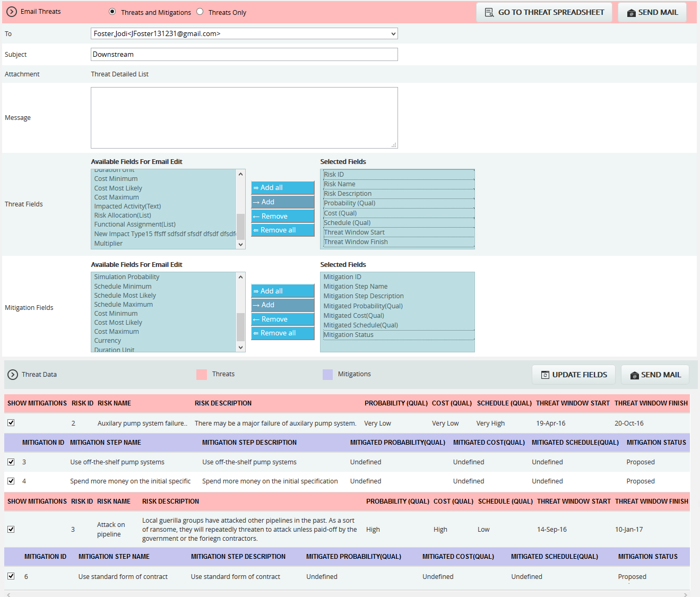Click Add button for threat fields

pyautogui.click(x=283, y=202)
